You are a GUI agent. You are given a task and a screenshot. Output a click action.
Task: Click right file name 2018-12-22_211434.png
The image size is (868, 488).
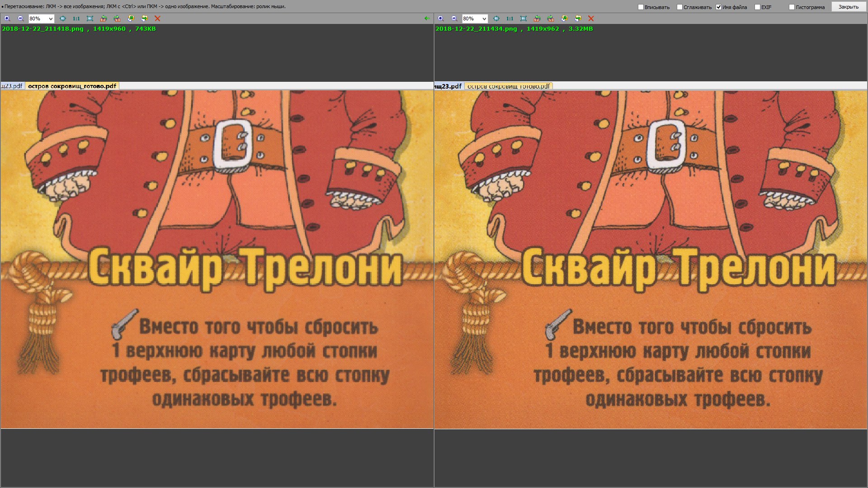[476, 28]
